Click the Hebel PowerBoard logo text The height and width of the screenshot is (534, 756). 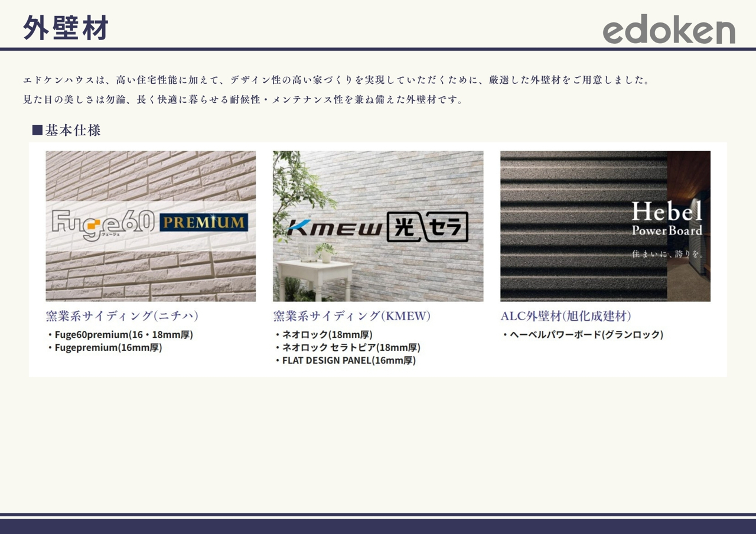667,219
